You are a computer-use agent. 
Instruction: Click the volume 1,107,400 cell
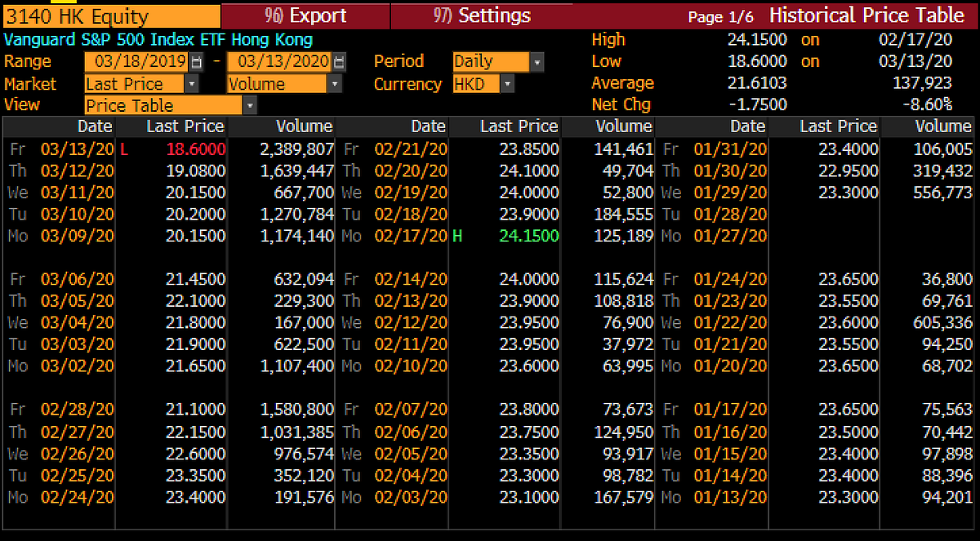pos(296,366)
